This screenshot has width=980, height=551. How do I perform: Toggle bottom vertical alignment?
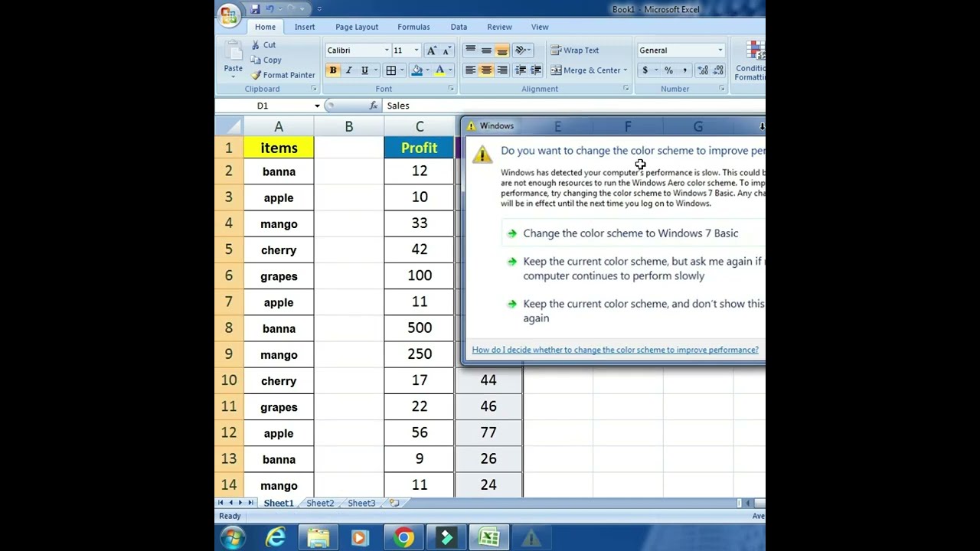(501, 51)
